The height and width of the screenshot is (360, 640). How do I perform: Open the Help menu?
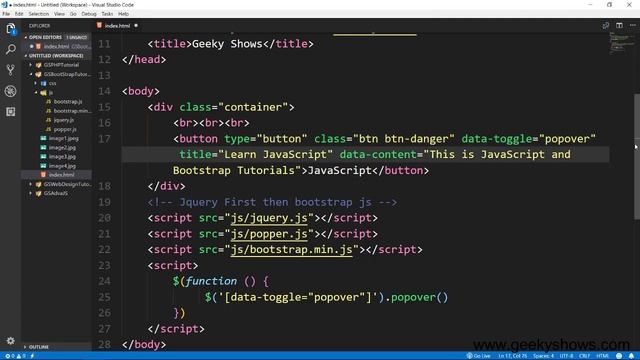click(x=123, y=14)
